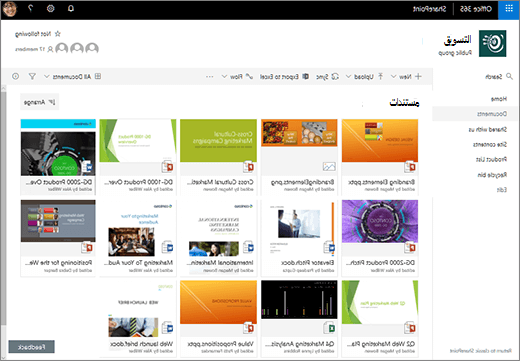Click the Word icon on Marketing To Your Audience tile
Screen dimensions: 520x361
point(167,247)
